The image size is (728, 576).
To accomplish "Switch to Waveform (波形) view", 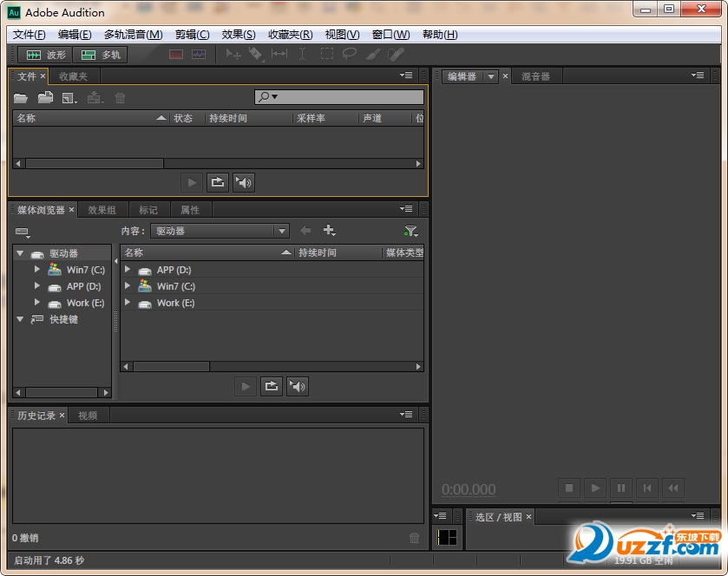I will pos(44,55).
